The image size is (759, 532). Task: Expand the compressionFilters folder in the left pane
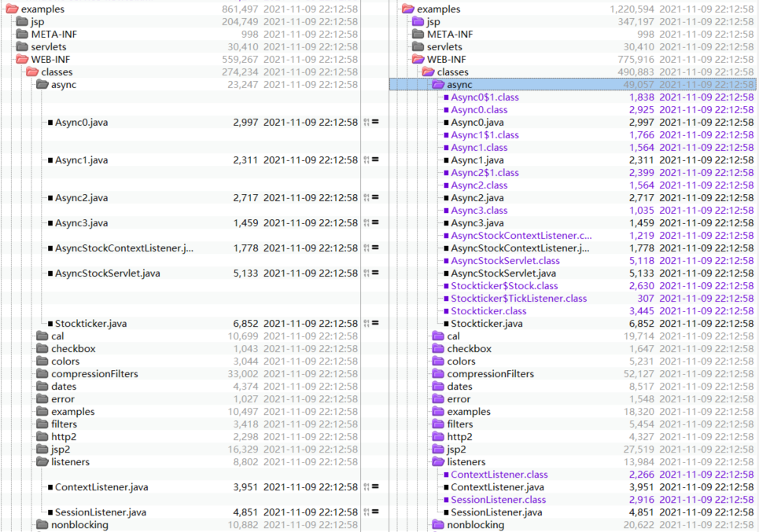tap(42, 374)
